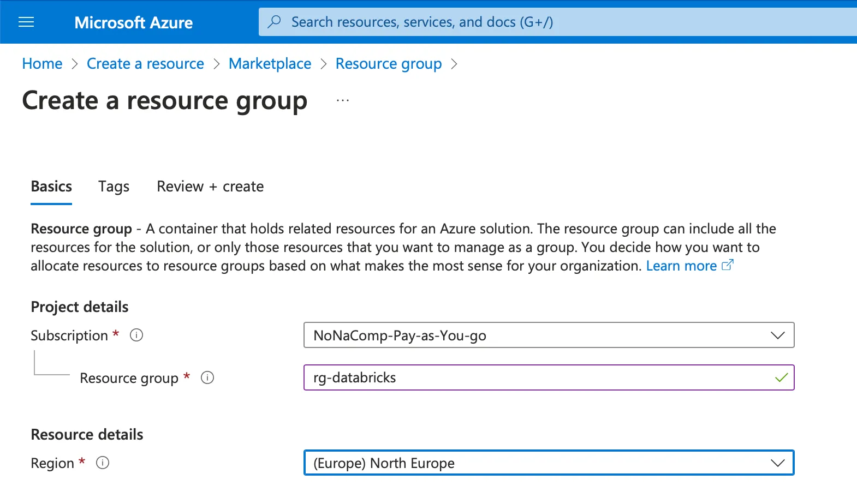This screenshot has width=857, height=504.
Task: Open the Learn more link
Action: click(x=681, y=266)
